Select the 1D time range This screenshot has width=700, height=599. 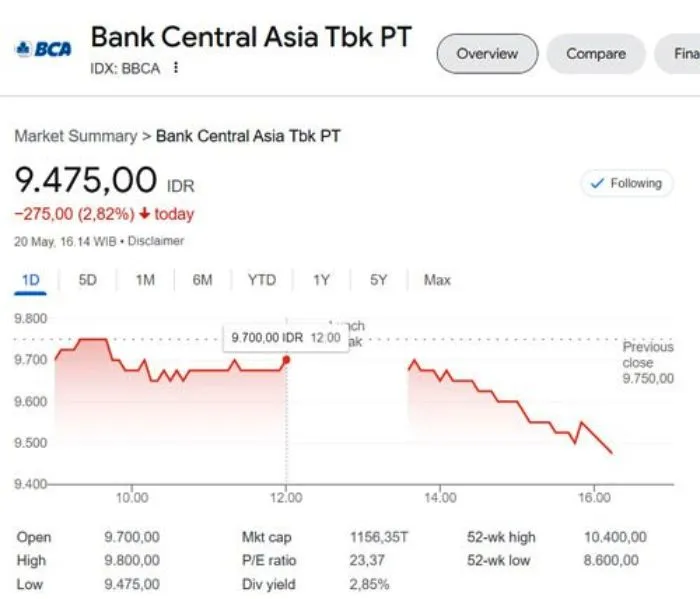coord(30,281)
